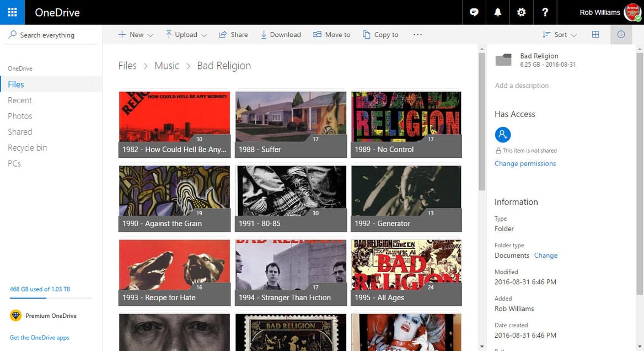
Task: Click Premium OneDrive label
Action: [x=51, y=316]
